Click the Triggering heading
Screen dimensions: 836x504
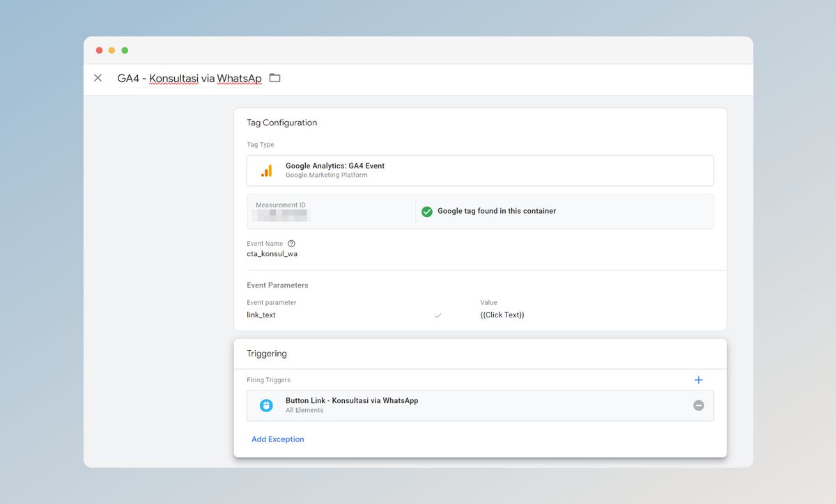point(267,354)
